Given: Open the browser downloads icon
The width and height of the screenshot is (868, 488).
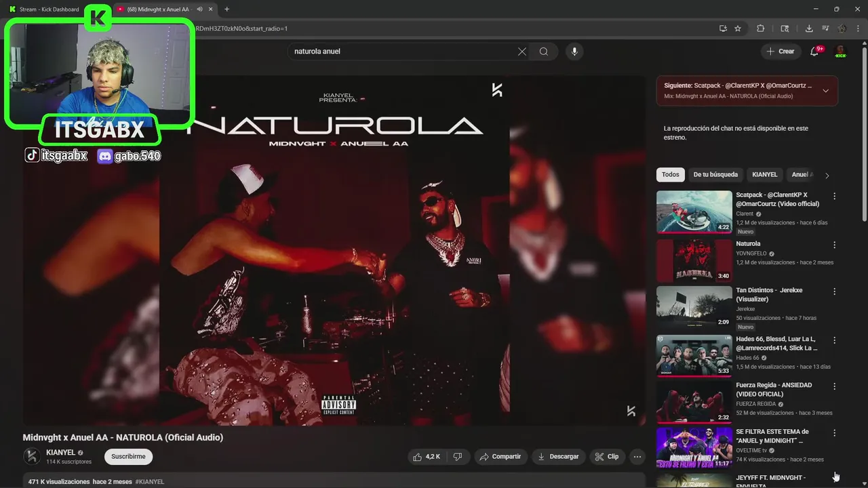Looking at the screenshot, I should tap(809, 28).
